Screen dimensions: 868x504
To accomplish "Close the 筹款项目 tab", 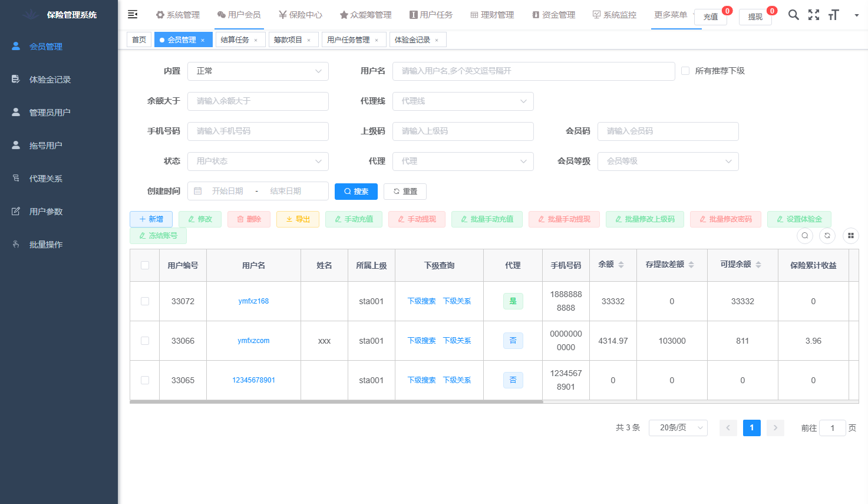I will (x=309, y=40).
